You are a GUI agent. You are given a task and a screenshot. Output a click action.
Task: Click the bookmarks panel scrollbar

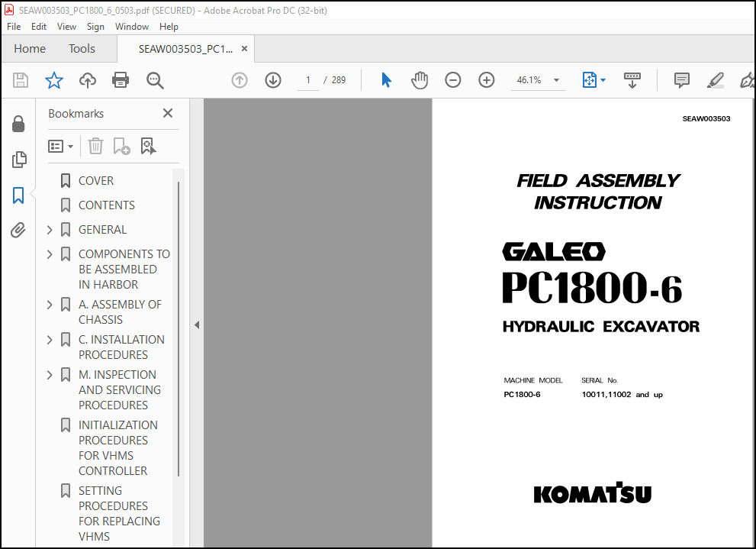click(179, 329)
